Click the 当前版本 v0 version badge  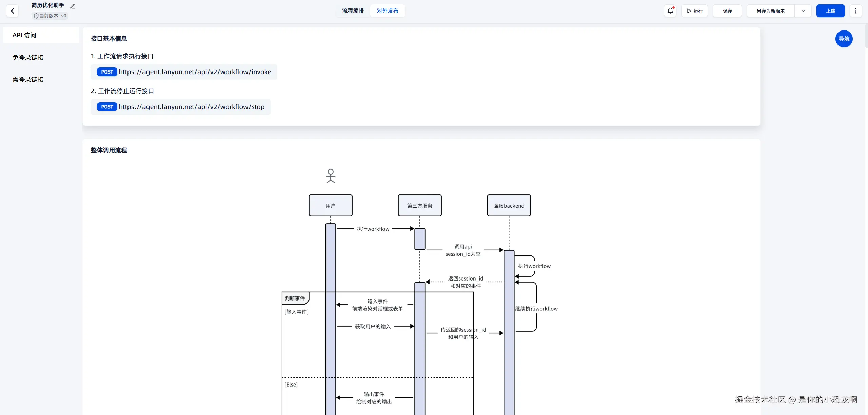(50, 16)
